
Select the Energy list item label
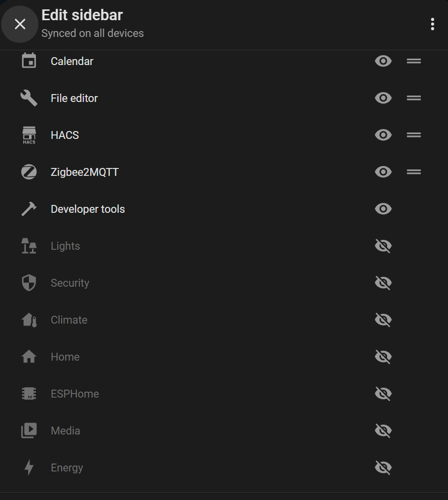click(x=67, y=468)
